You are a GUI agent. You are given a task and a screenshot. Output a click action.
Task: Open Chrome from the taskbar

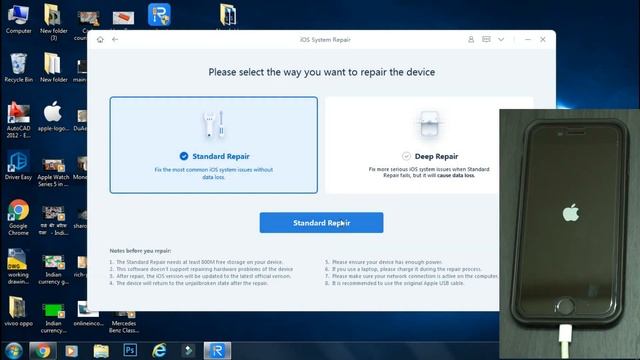coord(42,351)
